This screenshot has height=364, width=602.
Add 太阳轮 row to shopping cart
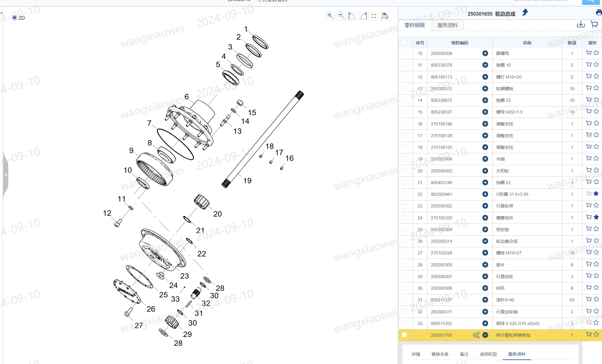[x=589, y=170]
